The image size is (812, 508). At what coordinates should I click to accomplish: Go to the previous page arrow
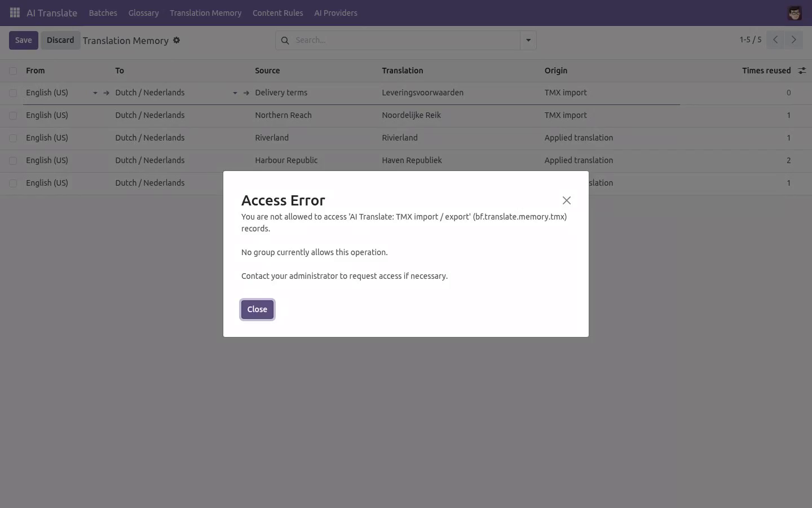[775, 40]
